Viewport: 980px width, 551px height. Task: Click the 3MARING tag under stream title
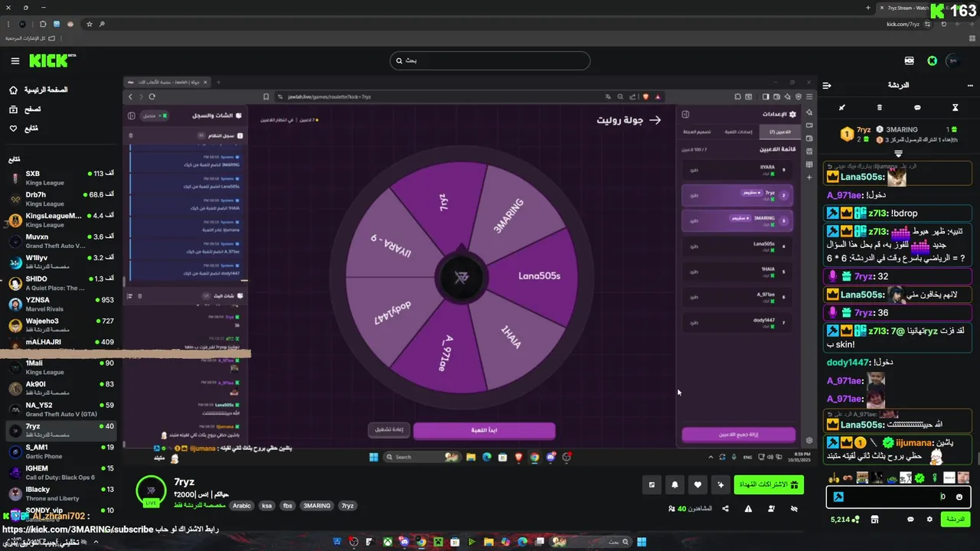click(316, 506)
